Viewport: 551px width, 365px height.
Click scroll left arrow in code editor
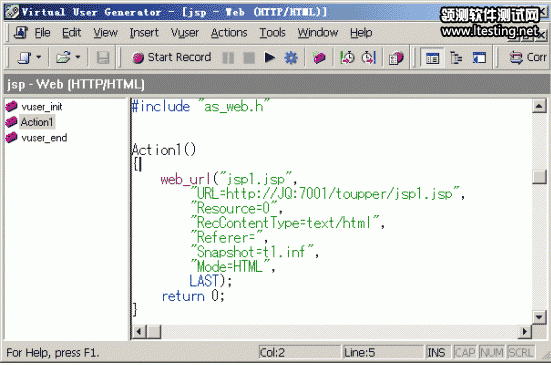139,332
